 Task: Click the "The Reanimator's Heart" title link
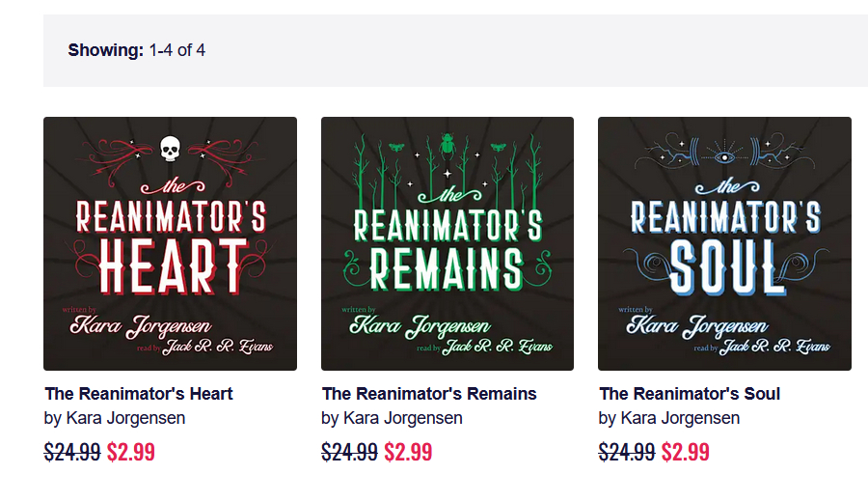139,394
